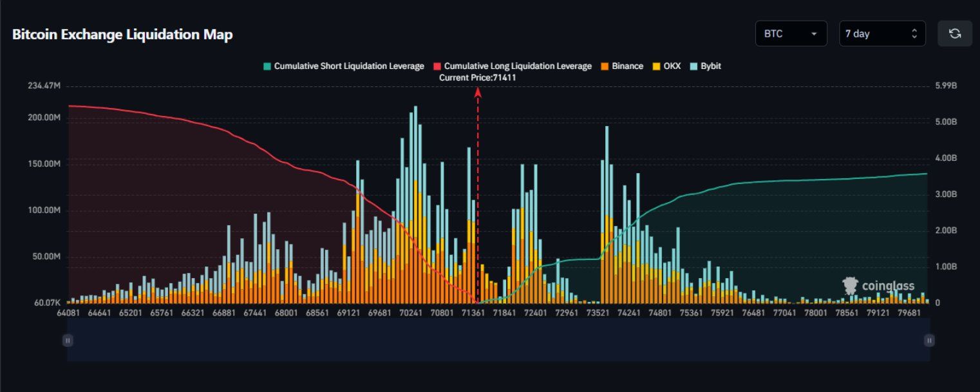The image size is (980, 392).
Task: Click the green cumulative short curve area
Action: click(x=773, y=245)
